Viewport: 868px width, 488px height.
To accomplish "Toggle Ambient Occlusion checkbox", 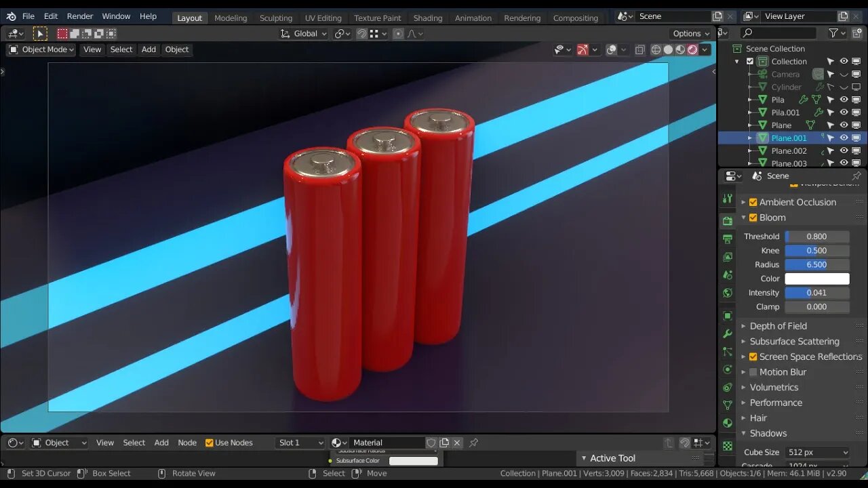I will (x=753, y=202).
